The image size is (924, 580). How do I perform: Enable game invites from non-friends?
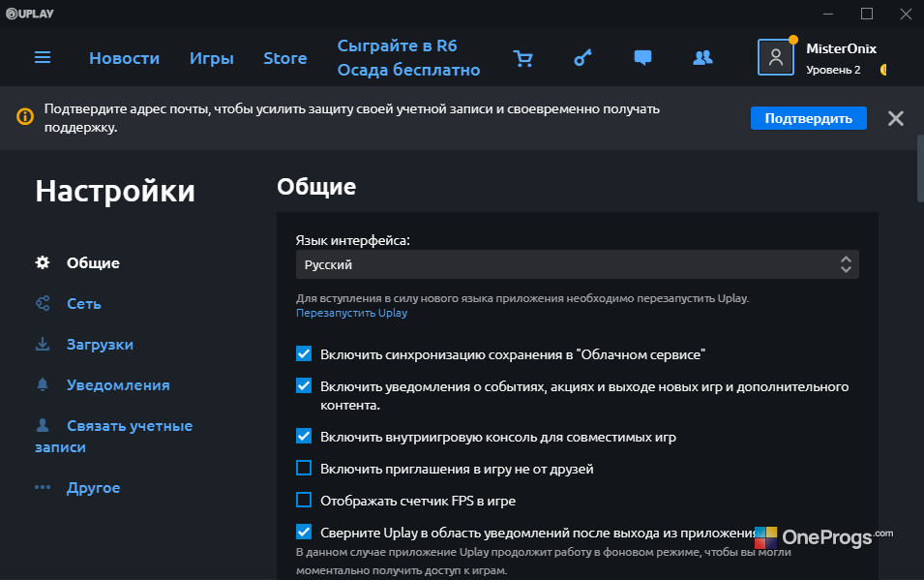click(304, 468)
